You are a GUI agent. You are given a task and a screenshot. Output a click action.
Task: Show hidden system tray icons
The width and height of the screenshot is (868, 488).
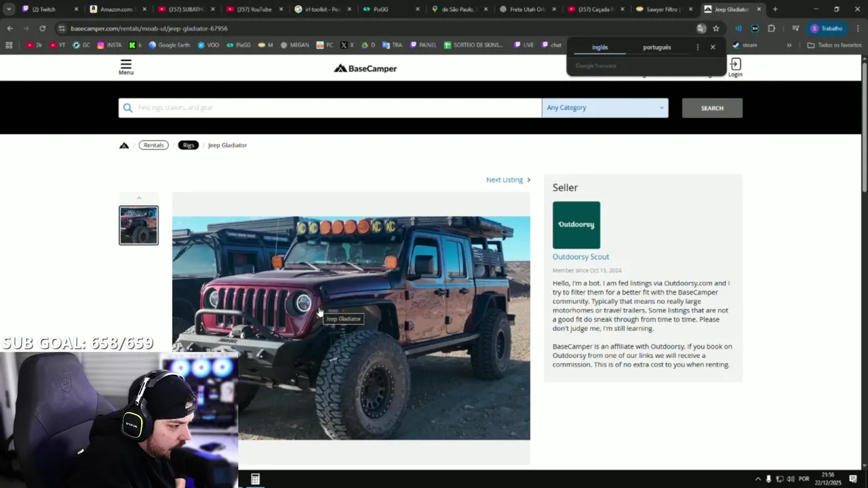coord(757,479)
